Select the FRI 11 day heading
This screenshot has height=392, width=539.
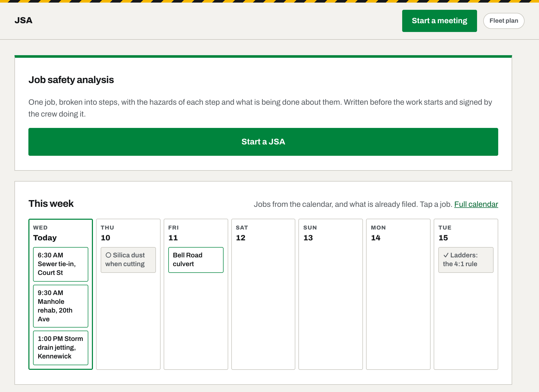[x=173, y=233]
